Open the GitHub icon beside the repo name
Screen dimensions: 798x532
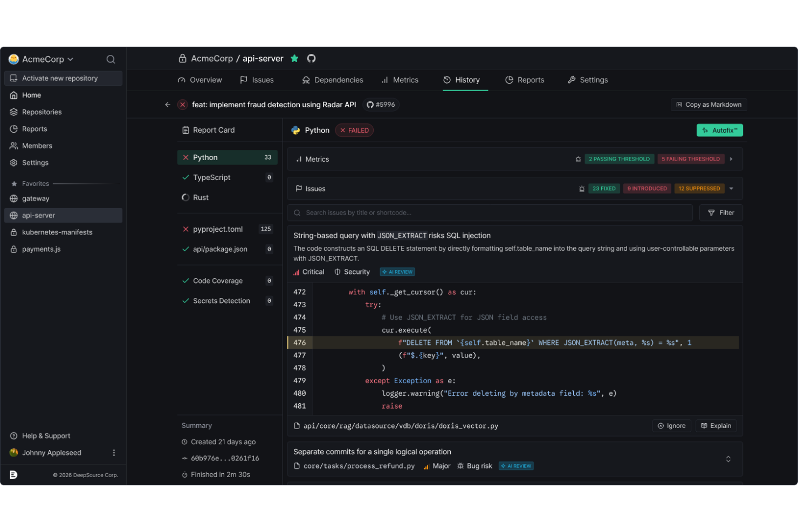point(311,58)
